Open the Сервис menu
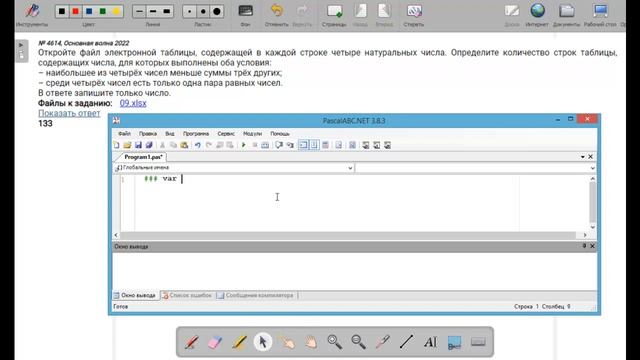The image size is (640, 360). [x=226, y=133]
